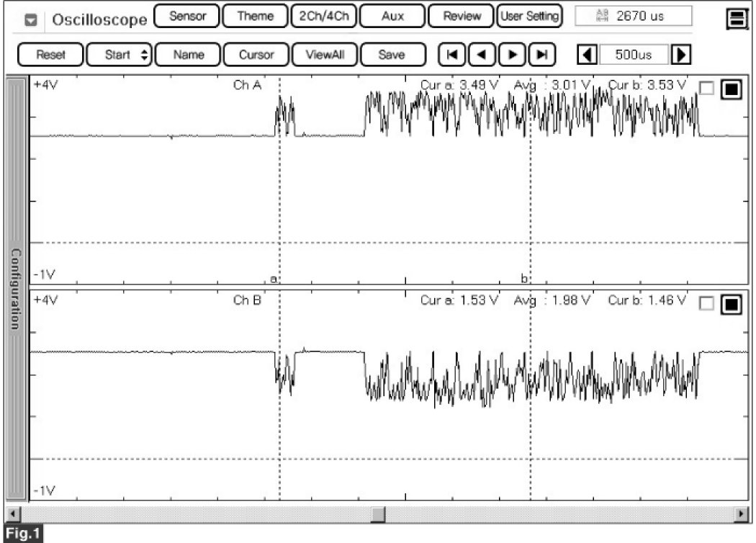Image resolution: width=756 pixels, height=543 pixels.
Task: Open the Start dropdown selector
Action: pos(118,55)
